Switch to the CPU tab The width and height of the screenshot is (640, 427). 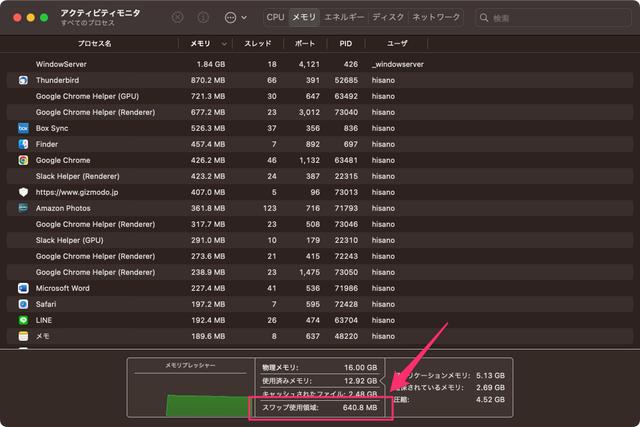coord(275,18)
